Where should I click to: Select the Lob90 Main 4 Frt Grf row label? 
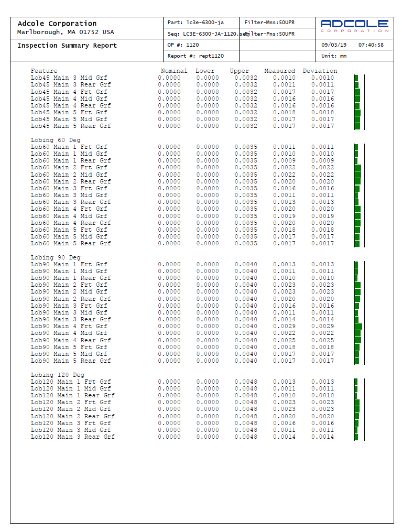(69, 327)
